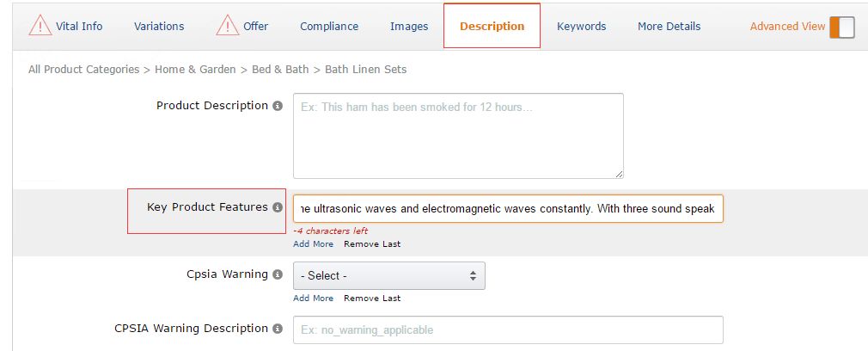Screen dimensions: 868x351
Task: Click Remove Last under Key Product Features
Action: (372, 244)
